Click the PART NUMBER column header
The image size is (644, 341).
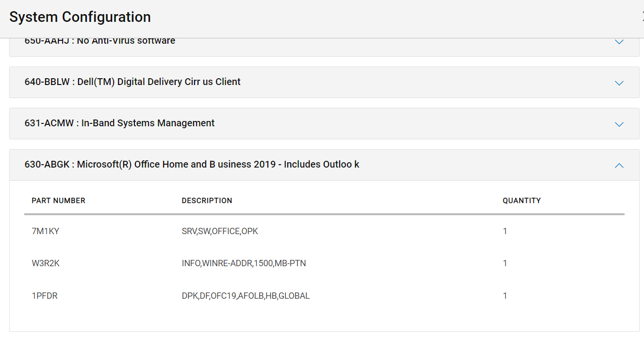point(58,201)
